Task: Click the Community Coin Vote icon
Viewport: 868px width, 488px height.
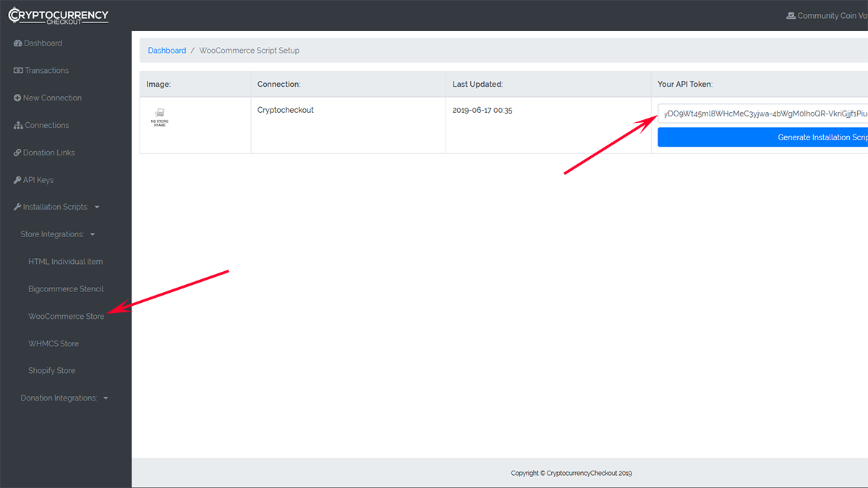Action: (791, 16)
